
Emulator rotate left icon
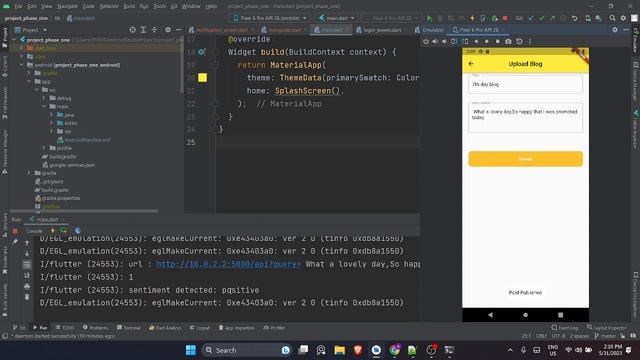[454, 41]
